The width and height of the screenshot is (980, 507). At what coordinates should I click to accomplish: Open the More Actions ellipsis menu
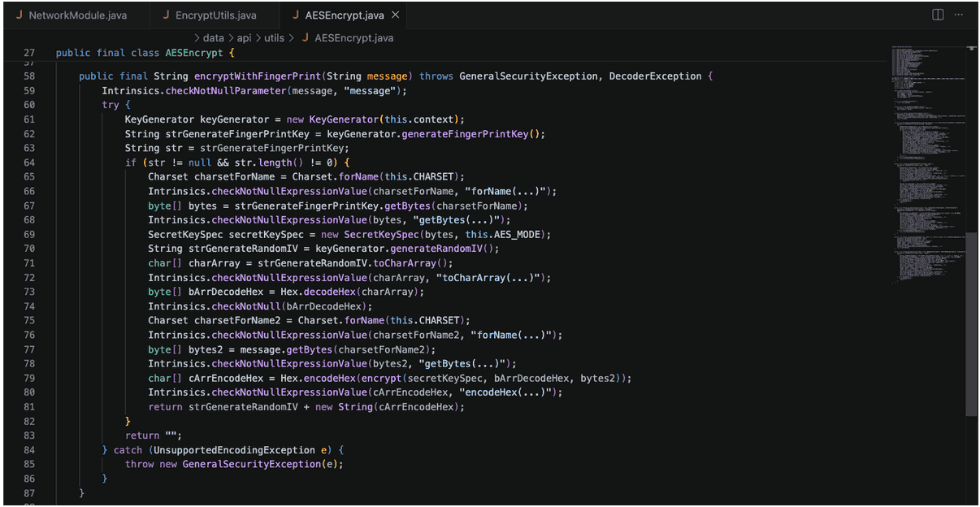(x=960, y=15)
